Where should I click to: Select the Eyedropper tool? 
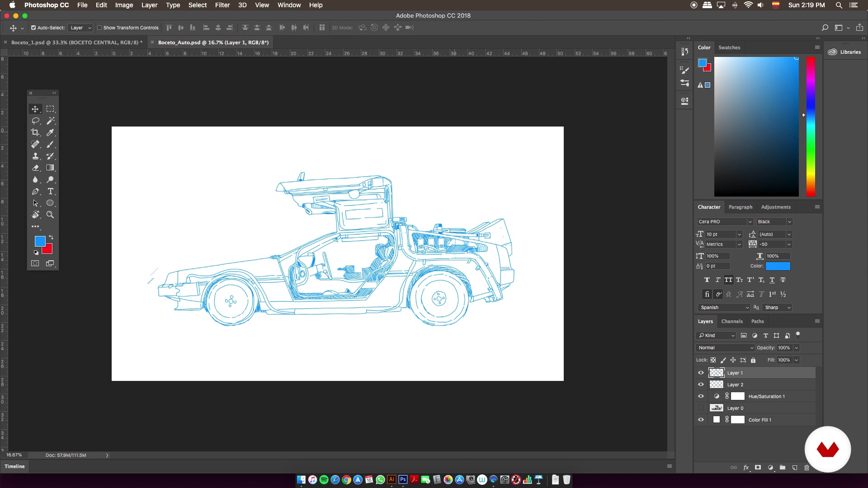point(50,132)
